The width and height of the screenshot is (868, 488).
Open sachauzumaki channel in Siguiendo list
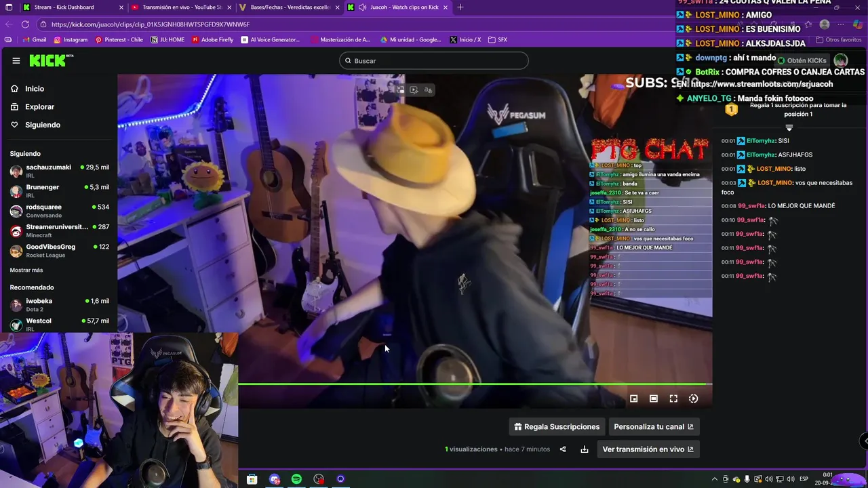click(60, 171)
